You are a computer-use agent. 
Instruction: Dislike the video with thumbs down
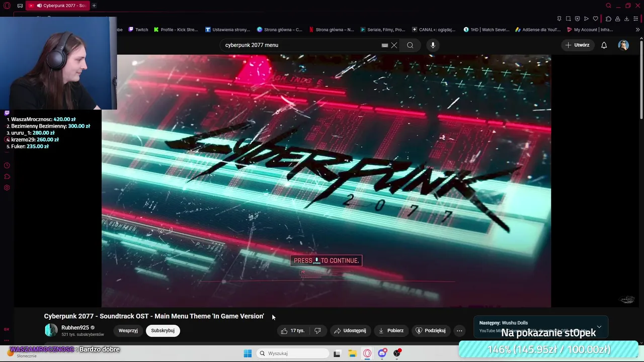point(317,330)
